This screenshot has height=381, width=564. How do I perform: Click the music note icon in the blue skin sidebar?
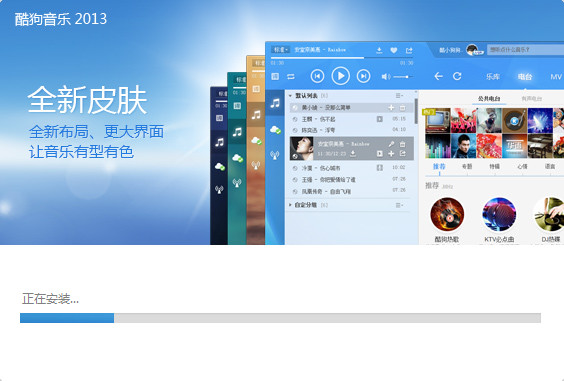(275, 104)
